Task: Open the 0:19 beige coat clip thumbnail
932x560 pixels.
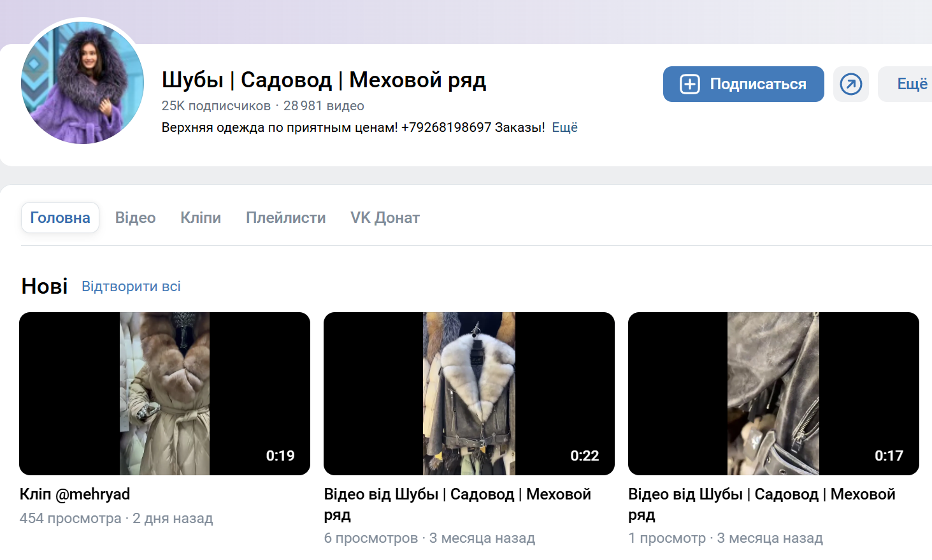Action: point(164,394)
